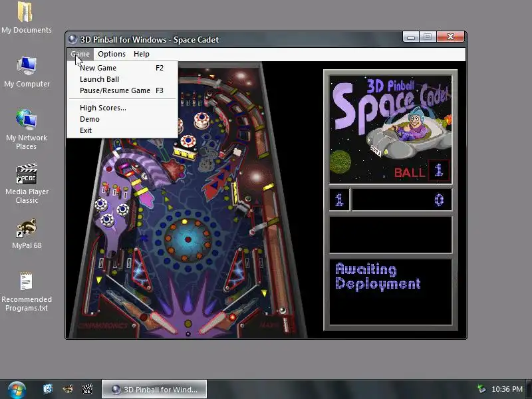This screenshot has width=532, height=399.
Task: Click the Space Cadet logo artwork
Action: (x=390, y=129)
